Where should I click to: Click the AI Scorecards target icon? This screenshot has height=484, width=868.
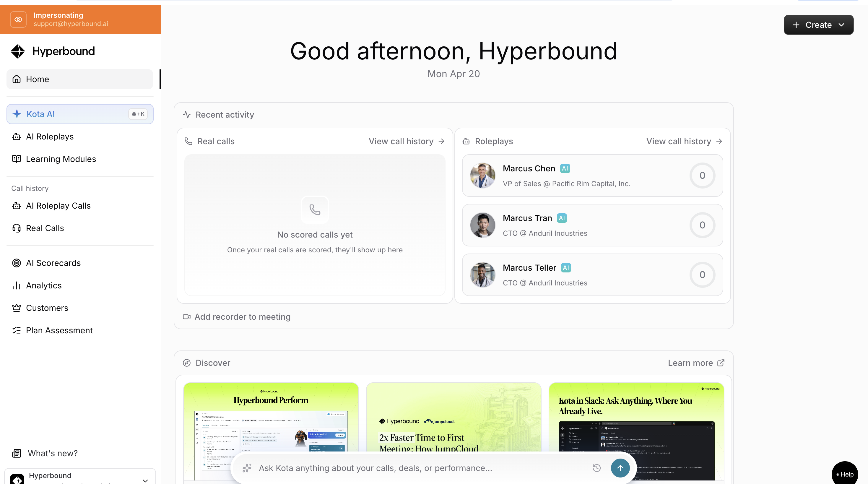[17, 263]
